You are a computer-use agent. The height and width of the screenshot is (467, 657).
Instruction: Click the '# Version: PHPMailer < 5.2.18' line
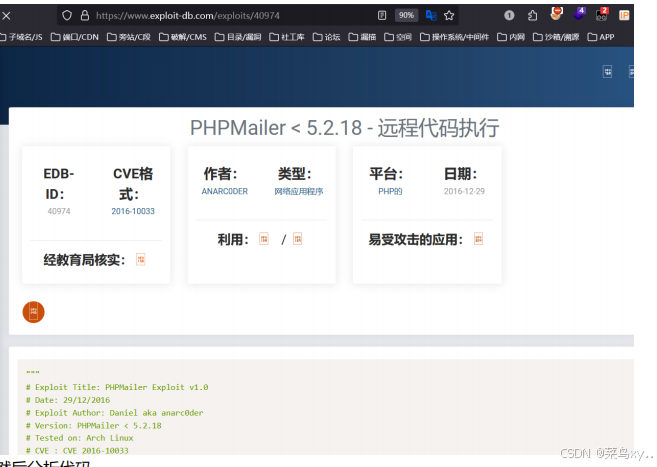[94, 426]
